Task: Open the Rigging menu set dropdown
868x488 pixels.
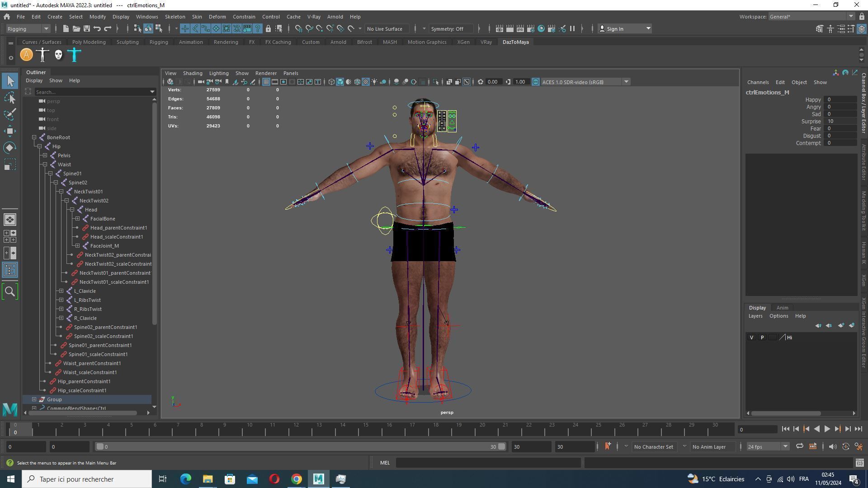Action: click(x=28, y=28)
